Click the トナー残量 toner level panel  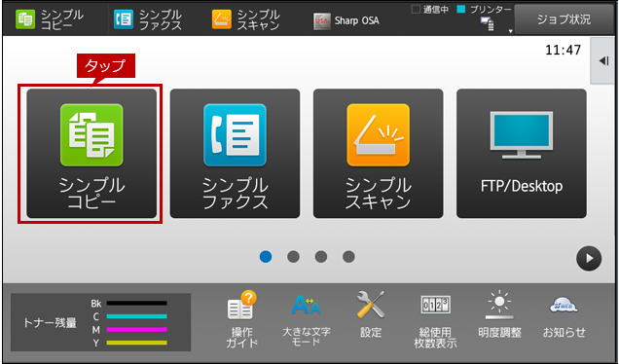(100, 322)
